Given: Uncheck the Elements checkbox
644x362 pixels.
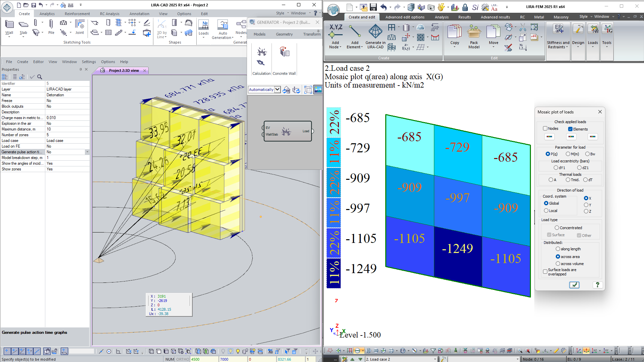Looking at the screenshot, I should pyautogui.click(x=570, y=129).
